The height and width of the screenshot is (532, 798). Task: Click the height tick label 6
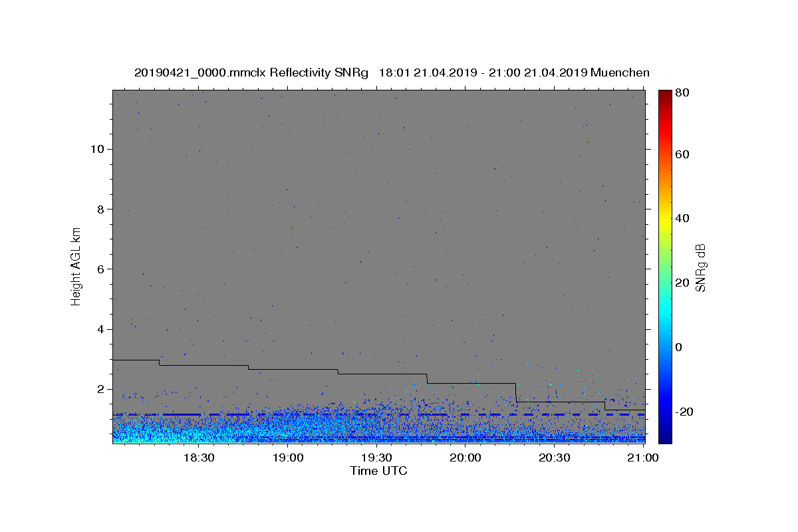click(x=99, y=269)
